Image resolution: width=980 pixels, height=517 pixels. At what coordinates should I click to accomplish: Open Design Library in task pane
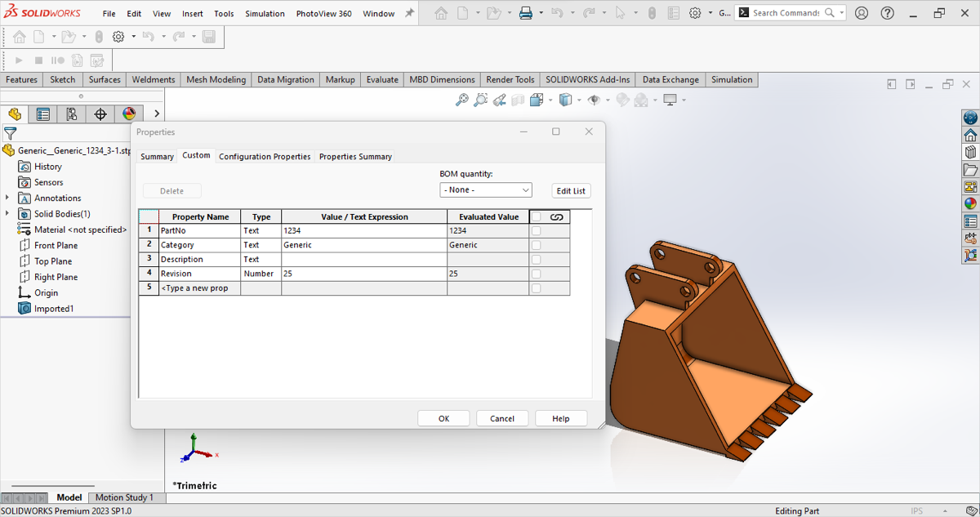tap(970, 152)
